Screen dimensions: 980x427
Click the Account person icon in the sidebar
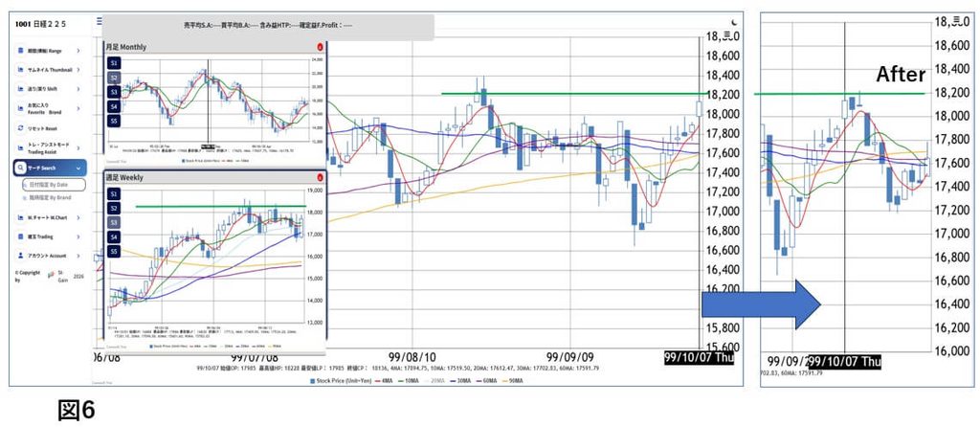click(21, 256)
